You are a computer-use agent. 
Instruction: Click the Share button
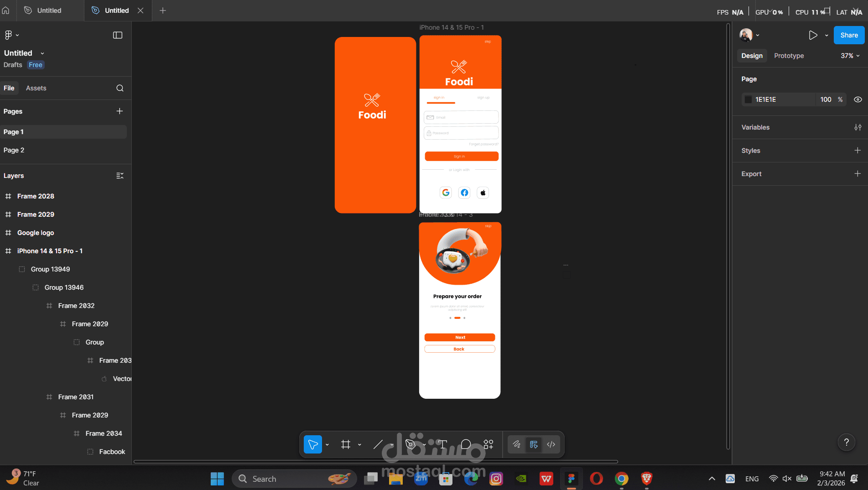[849, 35]
